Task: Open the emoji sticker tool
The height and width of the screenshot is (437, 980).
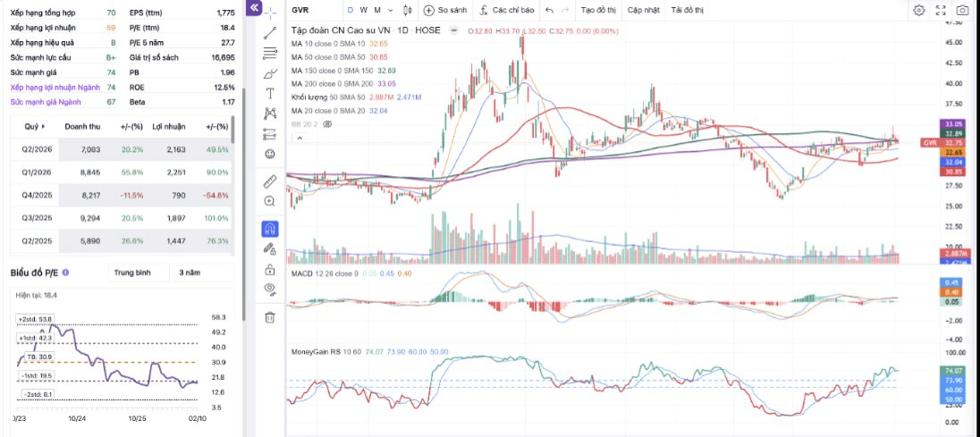Action: coord(270,154)
